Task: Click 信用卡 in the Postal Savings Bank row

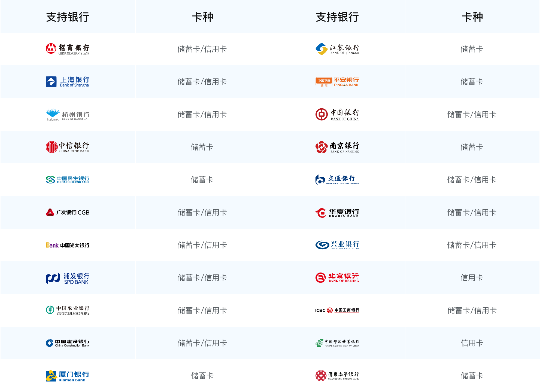Action: pos(472,343)
